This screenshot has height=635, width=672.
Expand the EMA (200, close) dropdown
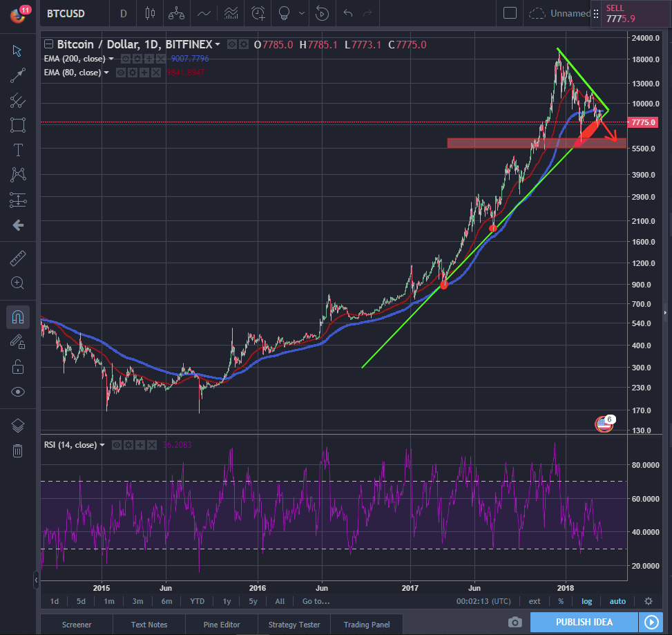tap(111, 59)
